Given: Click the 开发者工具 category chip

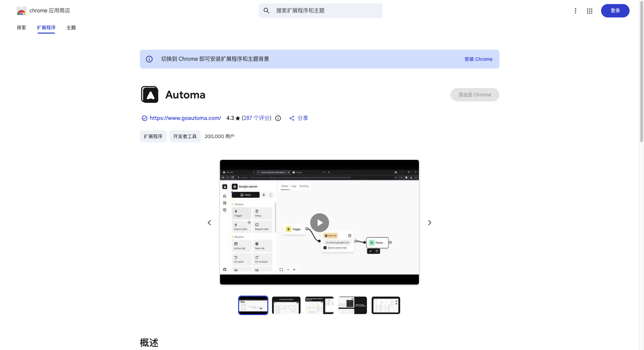Looking at the screenshot, I should click(185, 136).
